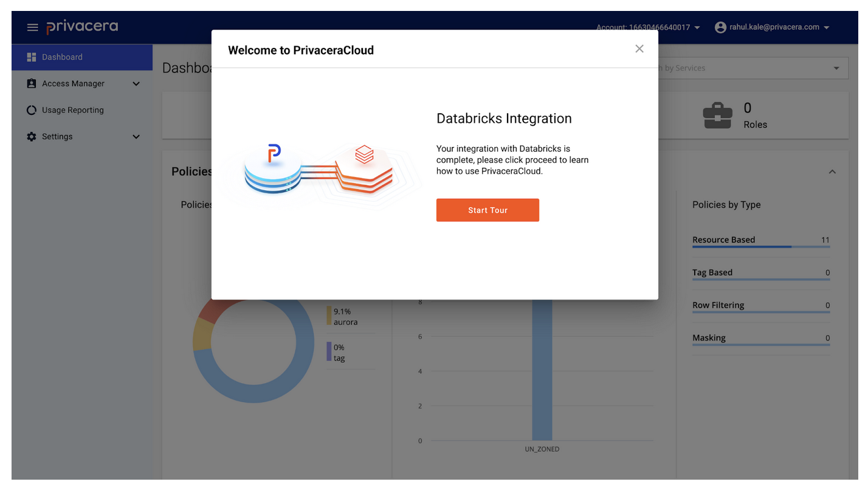Collapse the Policies panel chevron

(832, 172)
